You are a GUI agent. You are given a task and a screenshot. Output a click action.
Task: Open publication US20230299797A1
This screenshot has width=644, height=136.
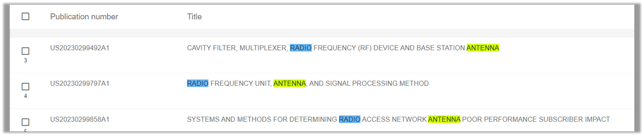pyautogui.click(x=80, y=83)
